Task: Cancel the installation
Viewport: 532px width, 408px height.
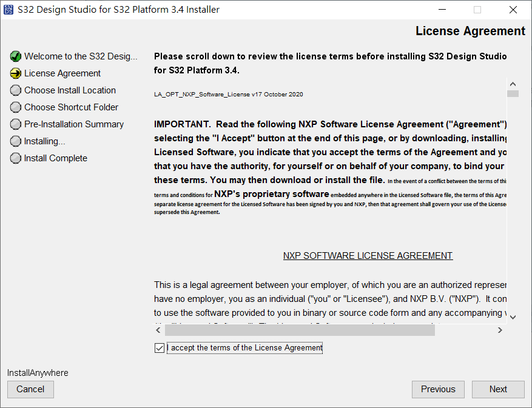Action: 30,389
